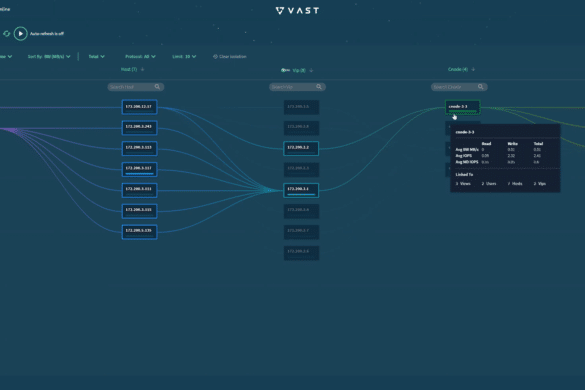Click the Clear isolation target icon
This screenshot has width=585, height=390.
point(215,57)
